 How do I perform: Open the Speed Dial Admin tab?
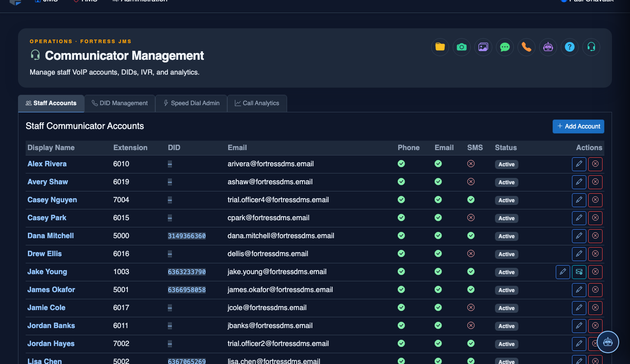(x=191, y=103)
